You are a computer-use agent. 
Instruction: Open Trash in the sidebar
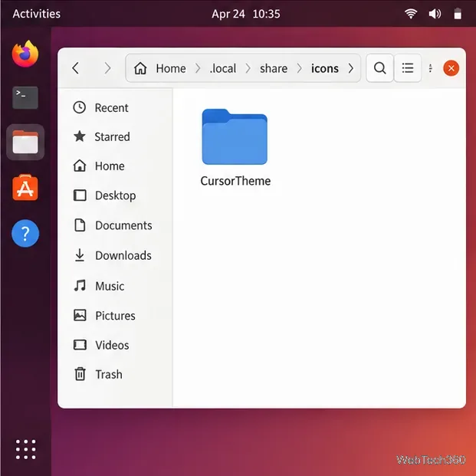[98, 374]
